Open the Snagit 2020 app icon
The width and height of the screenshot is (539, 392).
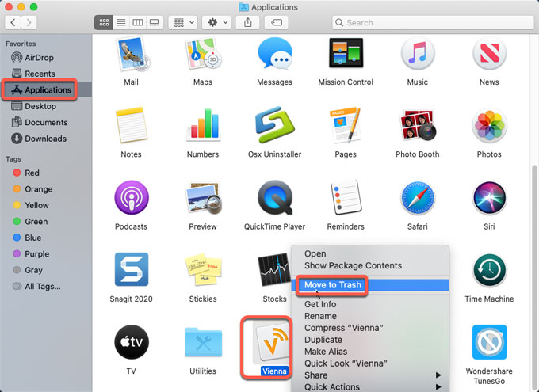[x=131, y=271]
